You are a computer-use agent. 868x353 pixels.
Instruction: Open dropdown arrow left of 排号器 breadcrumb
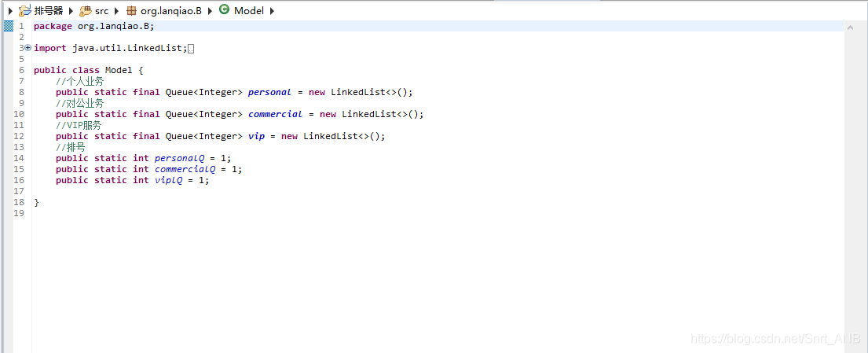click(10, 10)
